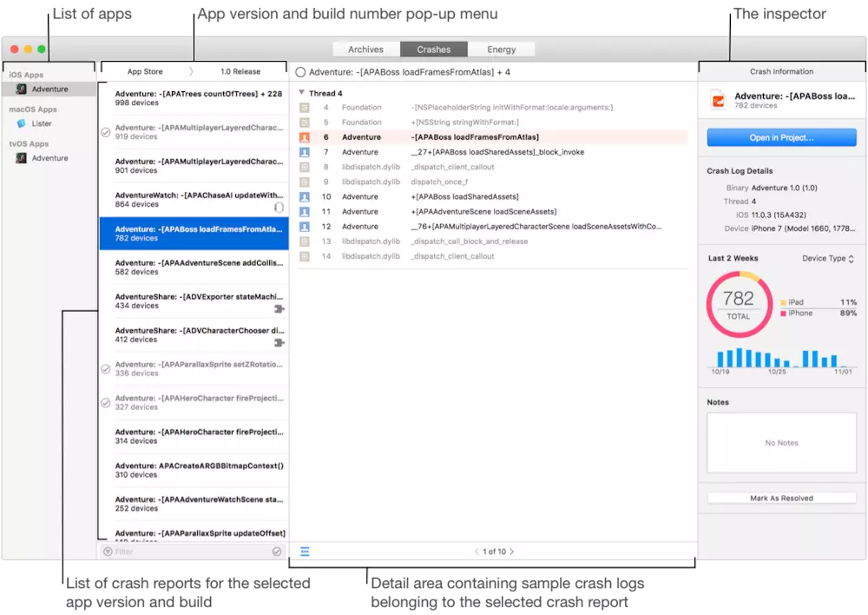Click +[NSString stringWithFormat:] frame text

tap(464, 122)
